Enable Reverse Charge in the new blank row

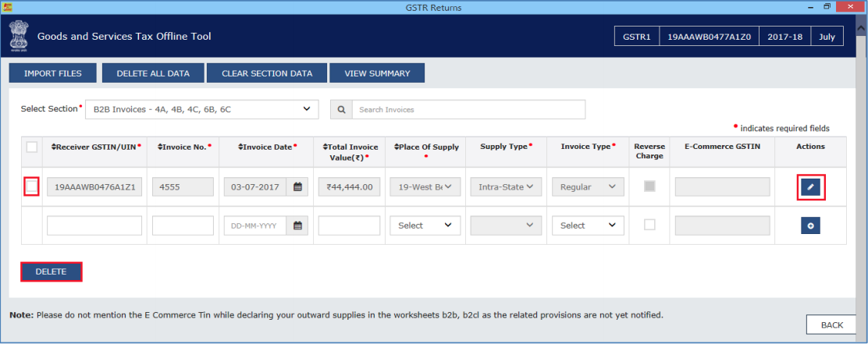click(x=649, y=225)
